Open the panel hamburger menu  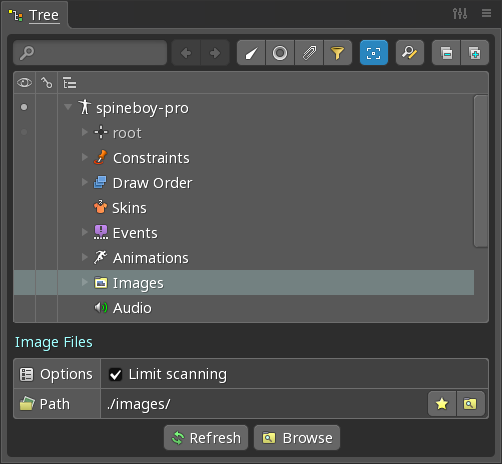pyautogui.click(x=486, y=13)
